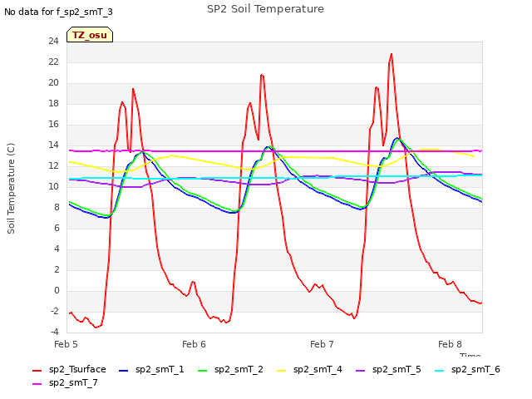This screenshot has width=532, height=399.
Task: Click the y-axis value 6
Action: click(x=57, y=229)
